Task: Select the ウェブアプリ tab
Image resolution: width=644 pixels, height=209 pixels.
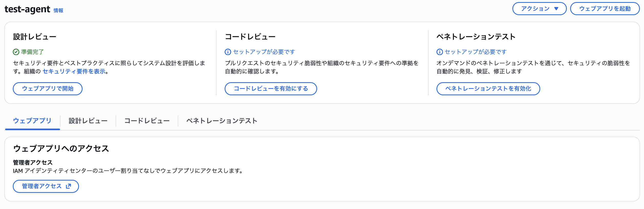Action: tap(32, 121)
